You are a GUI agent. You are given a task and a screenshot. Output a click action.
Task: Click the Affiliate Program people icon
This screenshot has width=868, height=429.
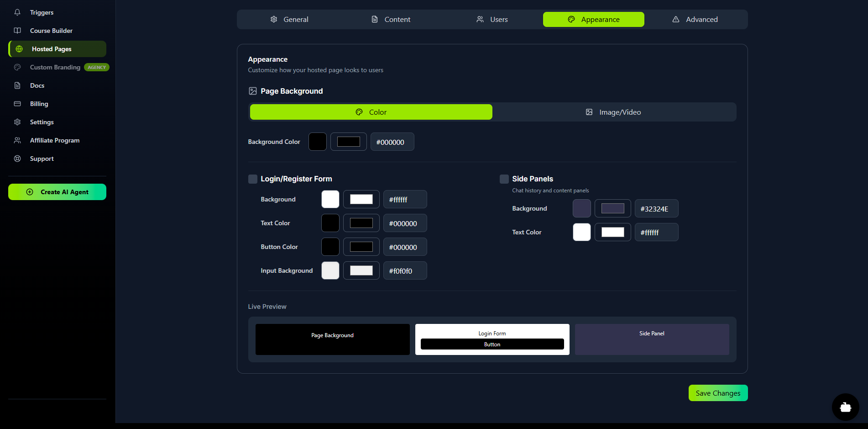pyautogui.click(x=17, y=140)
